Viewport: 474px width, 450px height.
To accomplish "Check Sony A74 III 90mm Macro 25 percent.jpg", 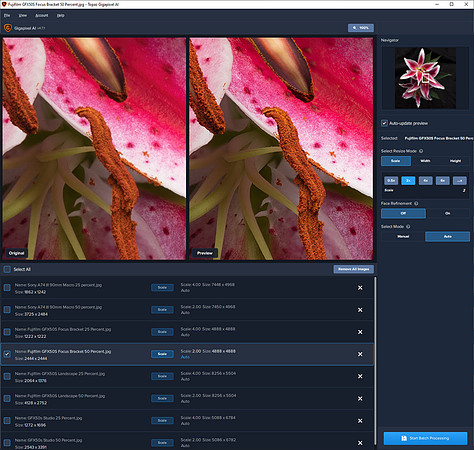I will point(7,288).
